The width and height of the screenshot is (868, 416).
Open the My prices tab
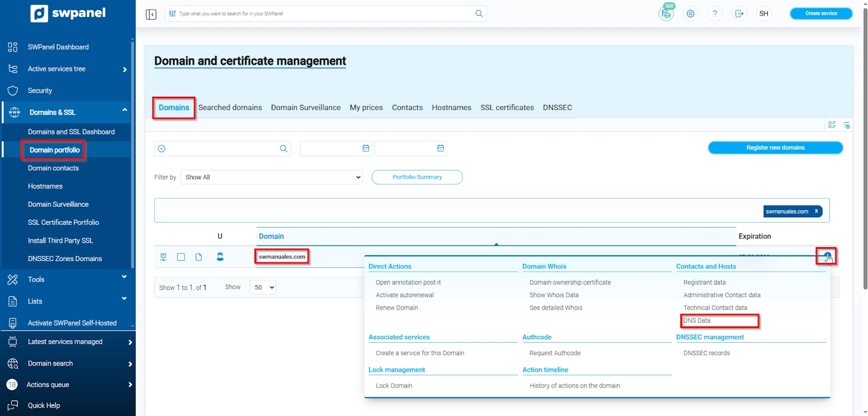366,108
